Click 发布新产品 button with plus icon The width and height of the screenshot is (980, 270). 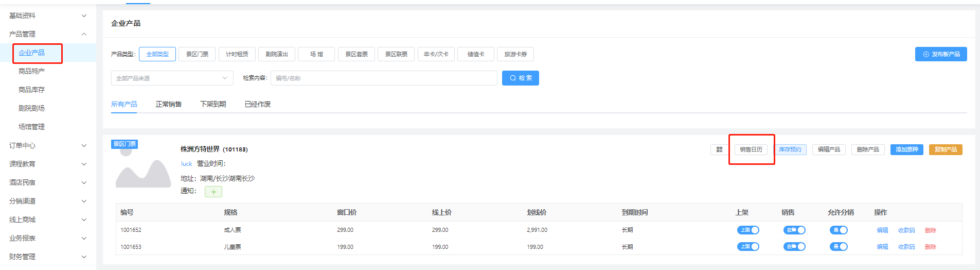coord(940,54)
